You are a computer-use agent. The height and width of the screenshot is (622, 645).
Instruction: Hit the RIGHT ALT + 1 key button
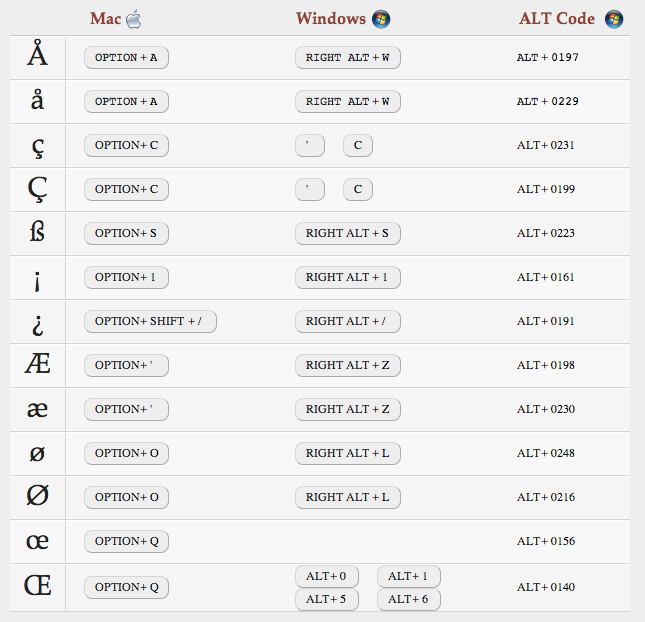347,277
